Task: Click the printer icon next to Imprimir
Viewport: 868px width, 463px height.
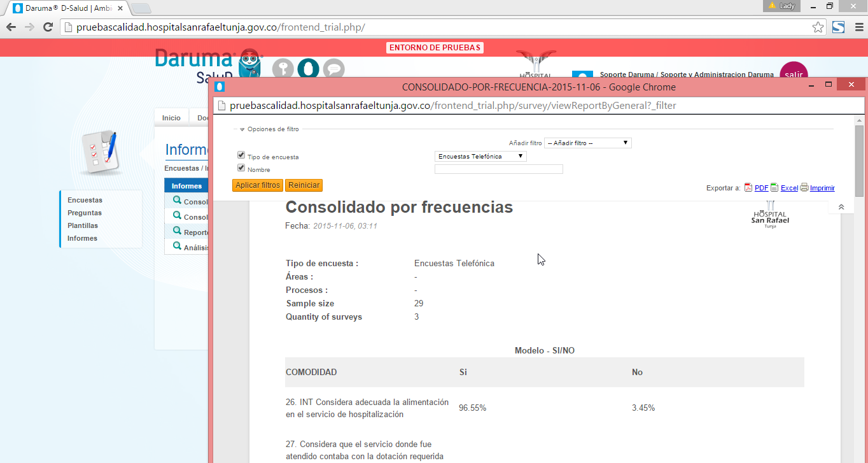Action: (804, 188)
